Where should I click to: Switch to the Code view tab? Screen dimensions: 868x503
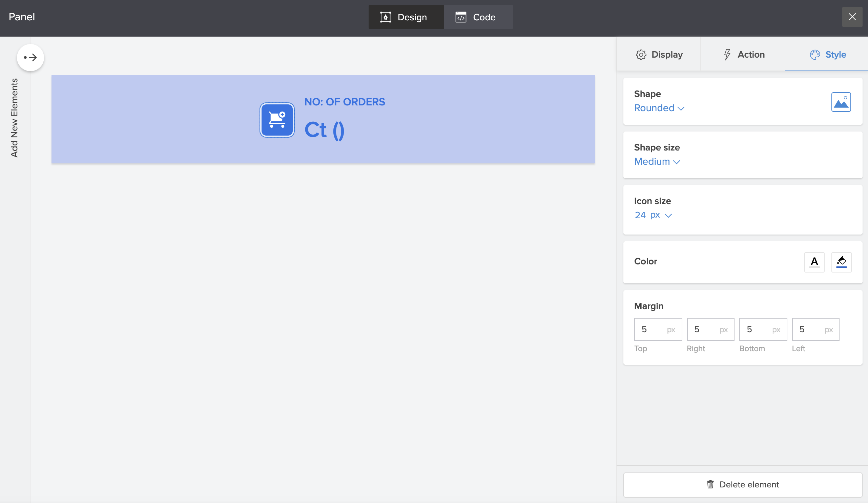[478, 17]
